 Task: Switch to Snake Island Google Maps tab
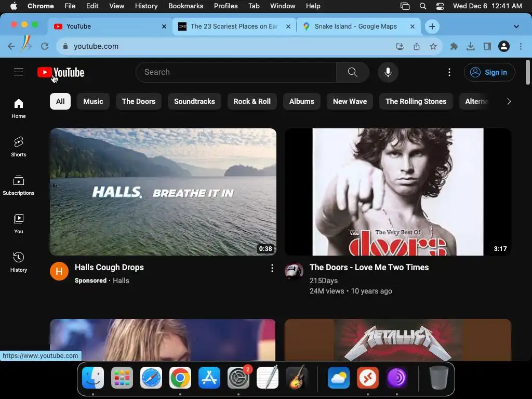click(358, 26)
